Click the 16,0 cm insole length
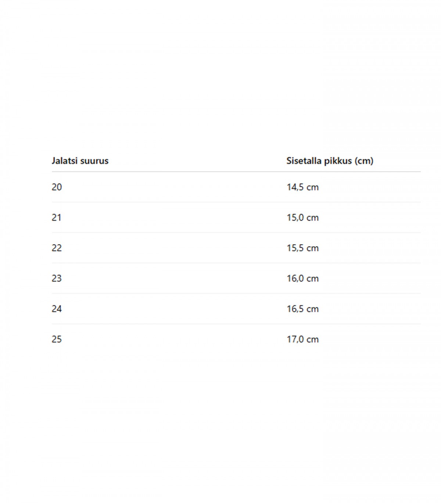The height and width of the screenshot is (504, 441). coord(302,279)
